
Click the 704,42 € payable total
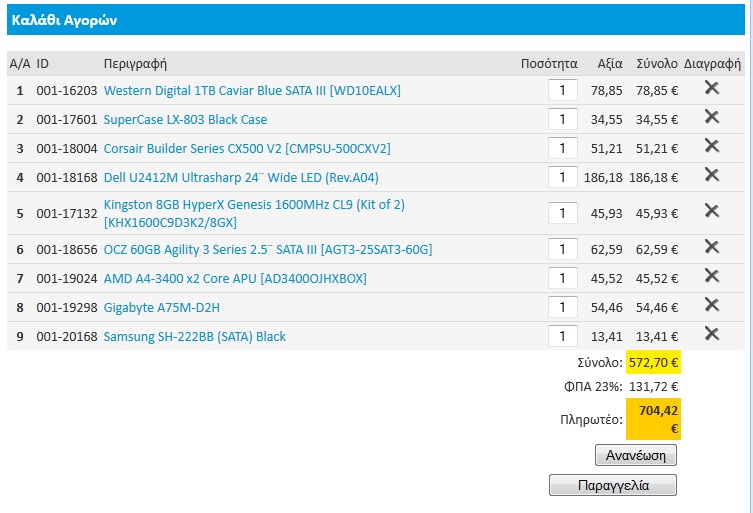point(653,419)
